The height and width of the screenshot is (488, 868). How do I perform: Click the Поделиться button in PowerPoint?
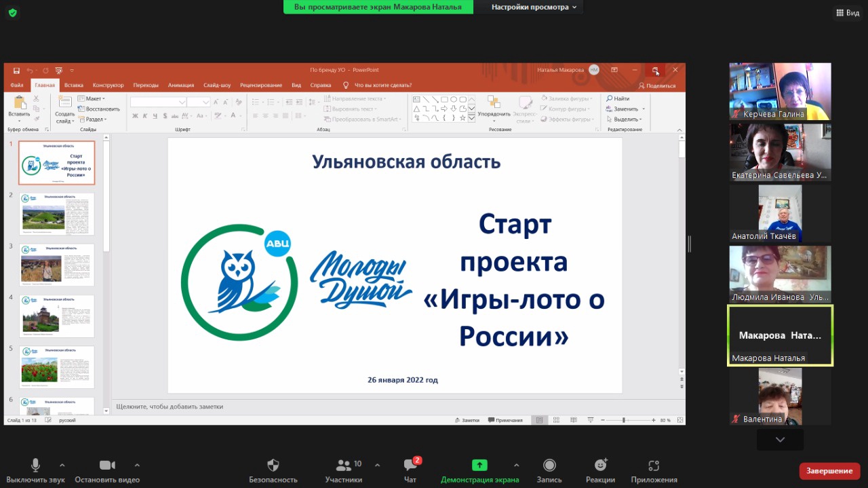click(x=657, y=86)
